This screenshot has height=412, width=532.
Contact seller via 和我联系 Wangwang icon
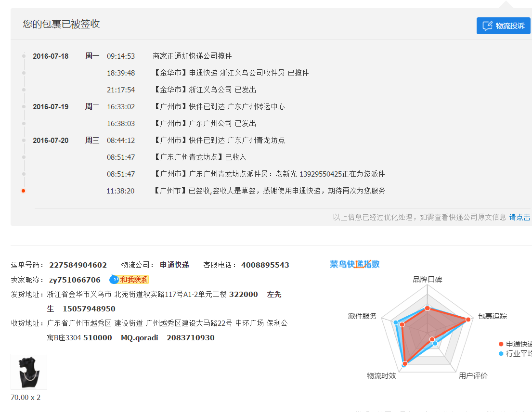point(129,280)
